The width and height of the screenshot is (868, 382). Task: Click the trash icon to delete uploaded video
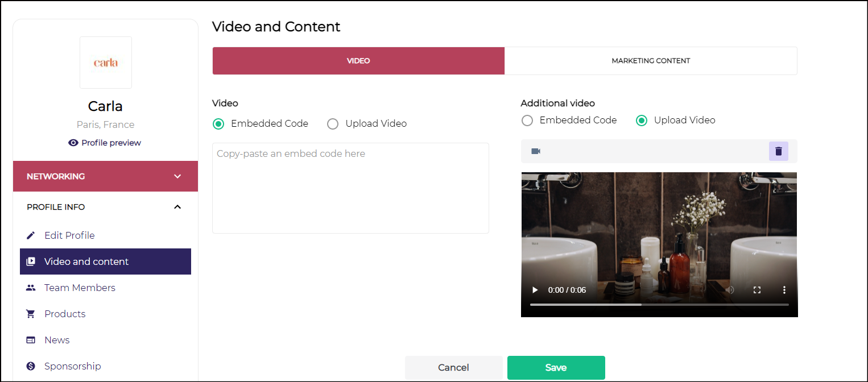point(779,151)
